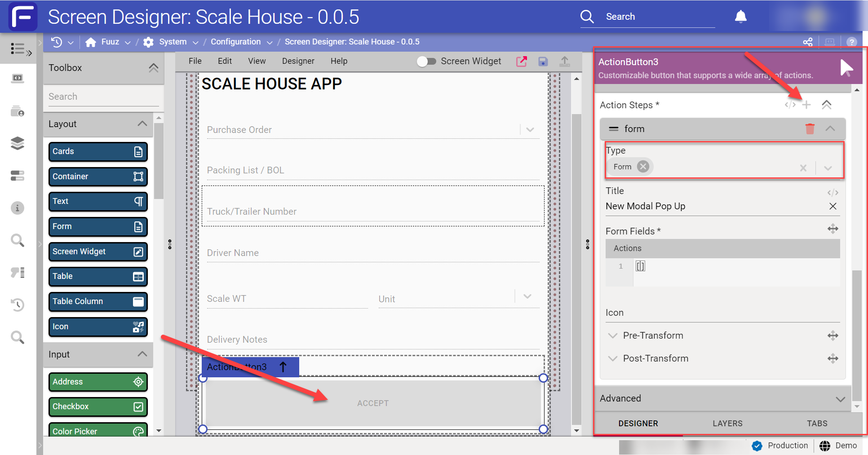Click the ACCEPT button on canvas
Viewport: 868px width, 455px height.
(373, 403)
